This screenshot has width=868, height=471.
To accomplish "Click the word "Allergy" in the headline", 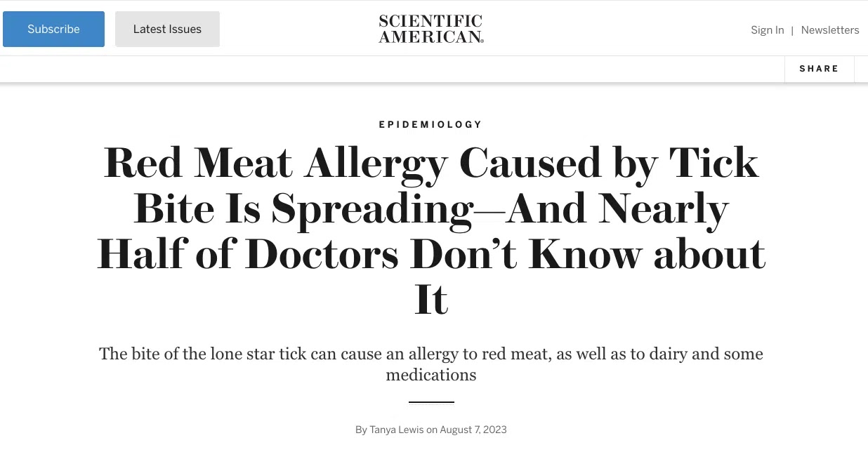I will [376, 163].
